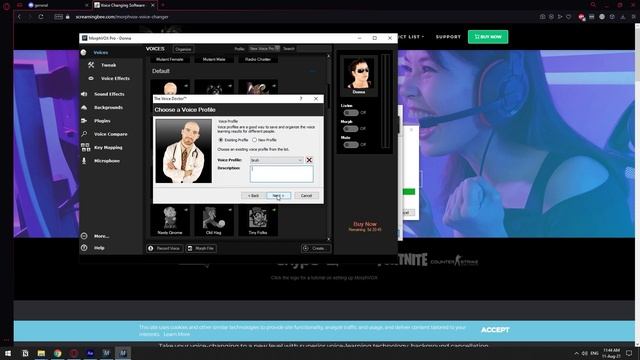Open the Key Mapping icon

point(85,147)
